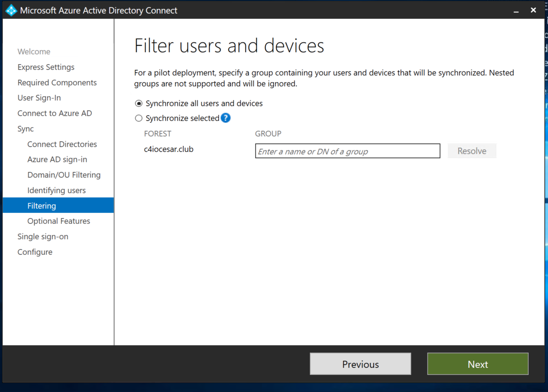Go to Required Components in sidebar

(57, 83)
